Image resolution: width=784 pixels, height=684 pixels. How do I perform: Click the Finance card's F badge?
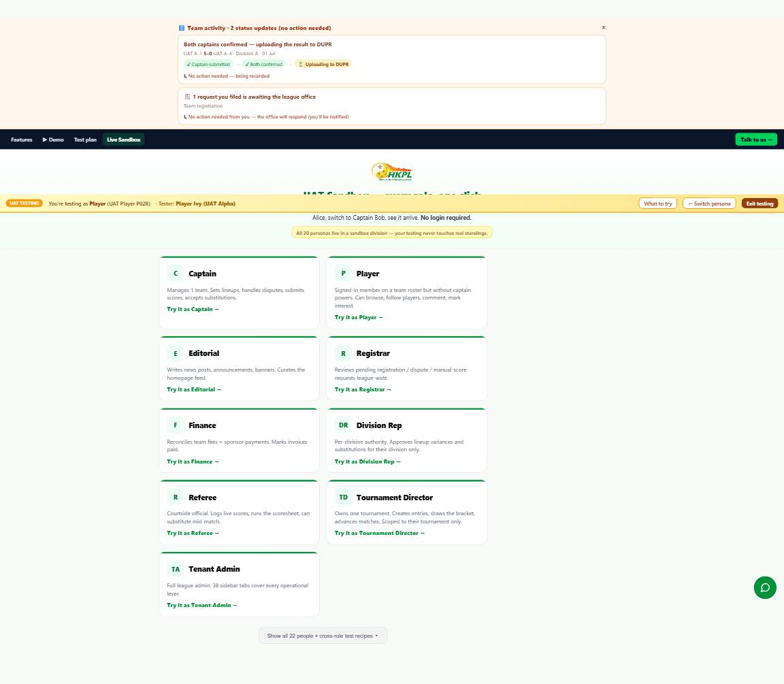(x=176, y=425)
